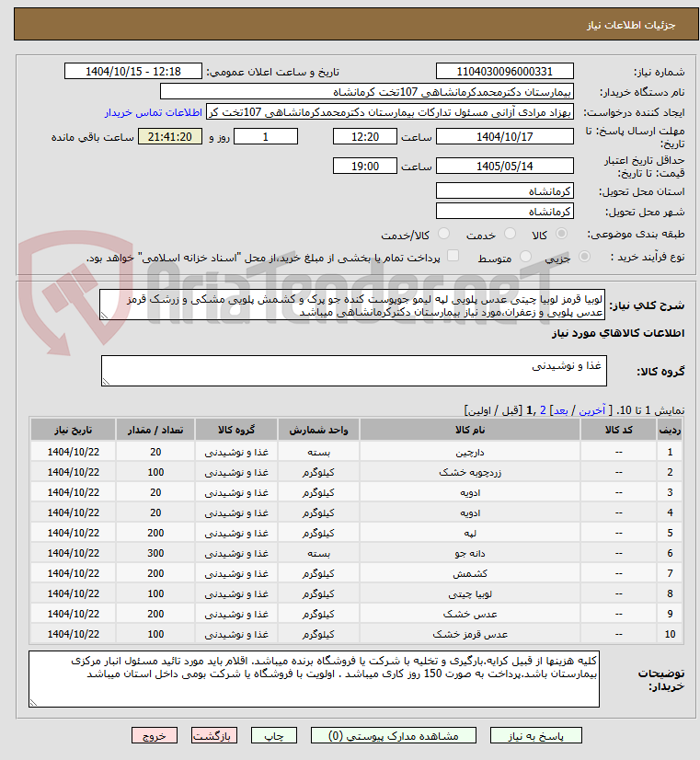Click غذا و نوشیدنی in لپه row
The image size is (700, 760).
pyautogui.click(x=236, y=533)
